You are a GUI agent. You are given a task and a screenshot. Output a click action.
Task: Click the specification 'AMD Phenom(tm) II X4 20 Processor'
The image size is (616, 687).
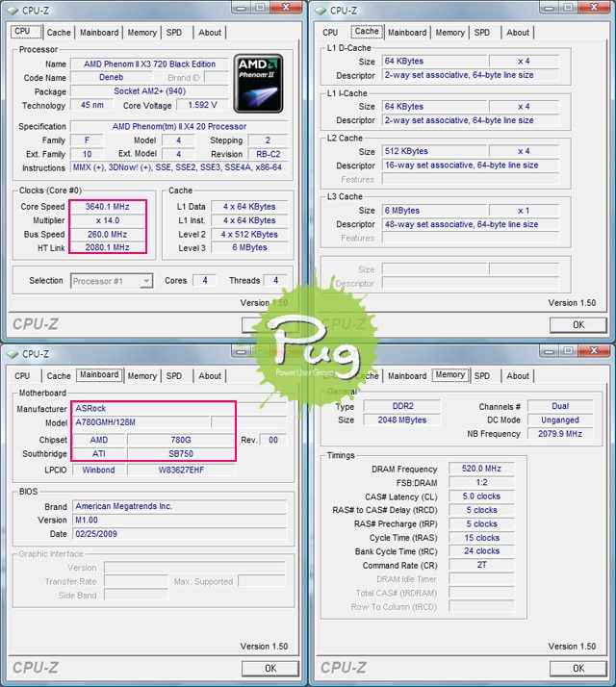pyautogui.click(x=179, y=126)
